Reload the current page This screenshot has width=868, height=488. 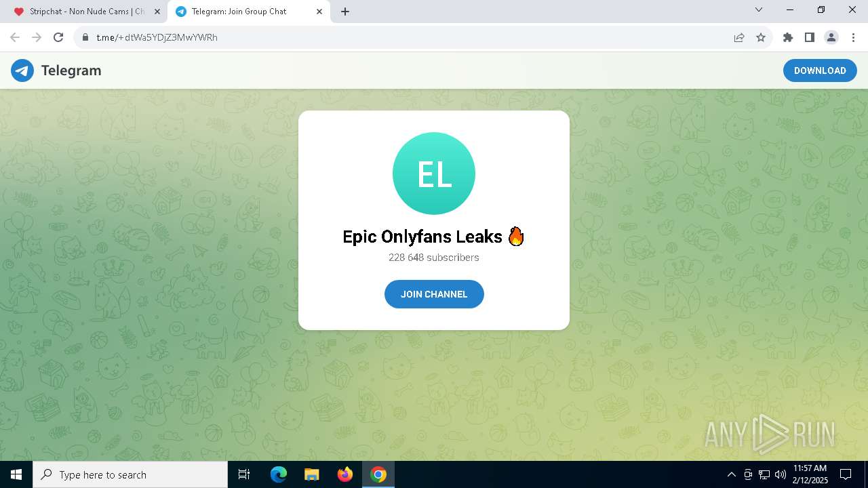58,37
